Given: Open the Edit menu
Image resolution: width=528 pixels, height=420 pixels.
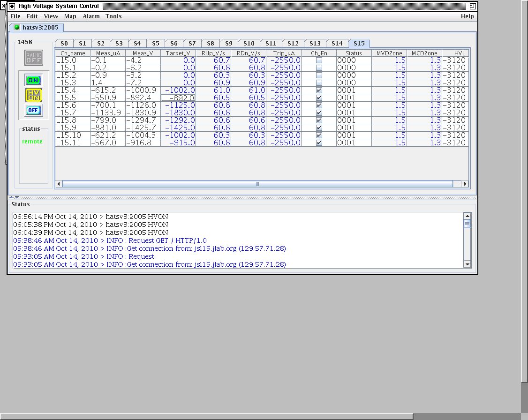Looking at the screenshot, I should (32, 16).
